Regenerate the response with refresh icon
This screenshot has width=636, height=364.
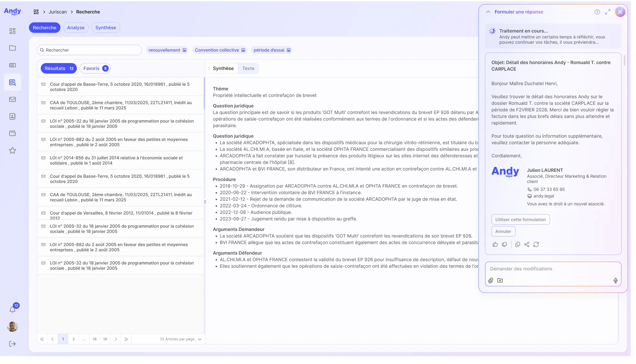[x=536, y=244]
